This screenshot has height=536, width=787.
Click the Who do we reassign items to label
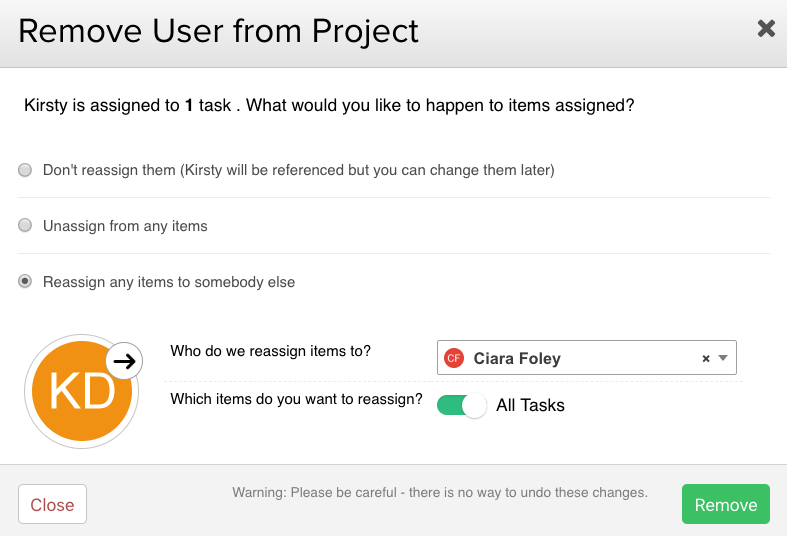pos(270,351)
